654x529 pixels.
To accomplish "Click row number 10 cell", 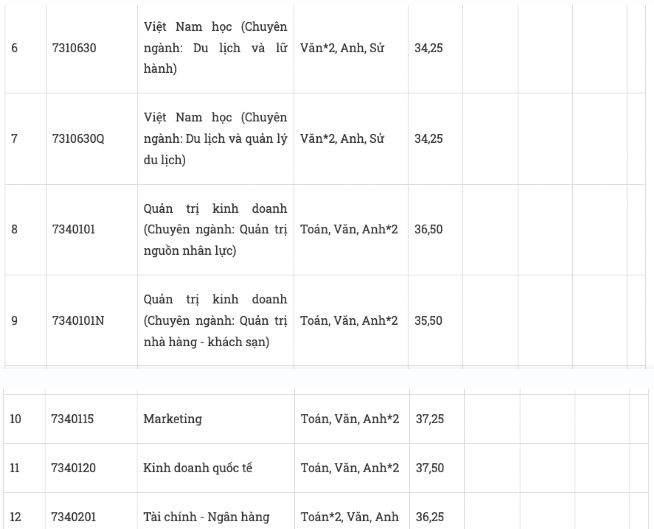I will point(16,419).
